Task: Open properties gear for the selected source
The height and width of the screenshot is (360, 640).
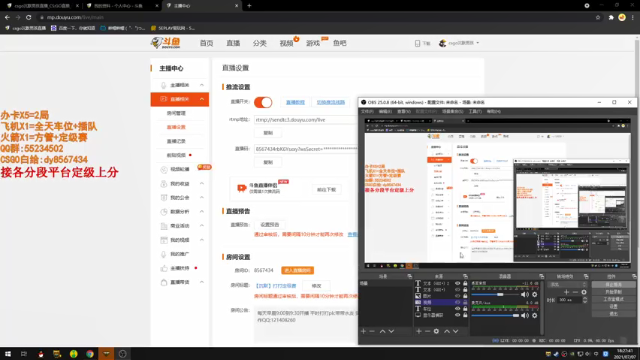Action: (436, 331)
